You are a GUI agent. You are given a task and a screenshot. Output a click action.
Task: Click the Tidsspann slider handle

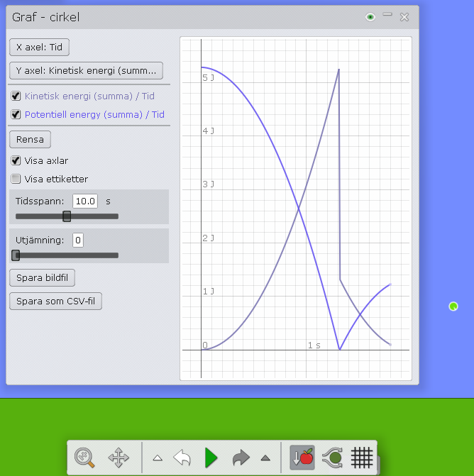tap(67, 216)
